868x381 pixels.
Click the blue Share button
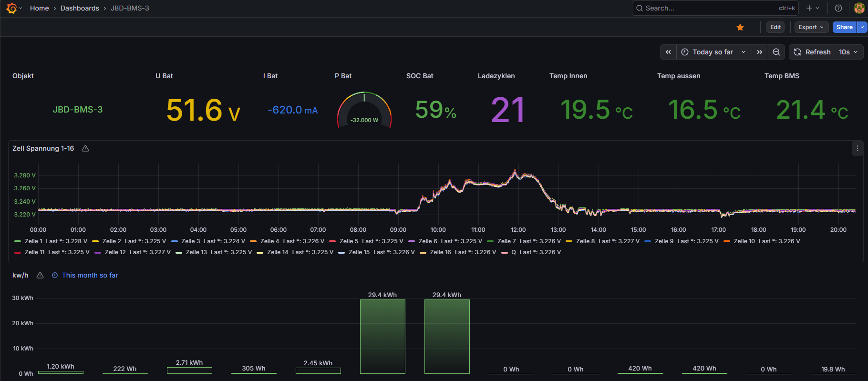click(844, 27)
